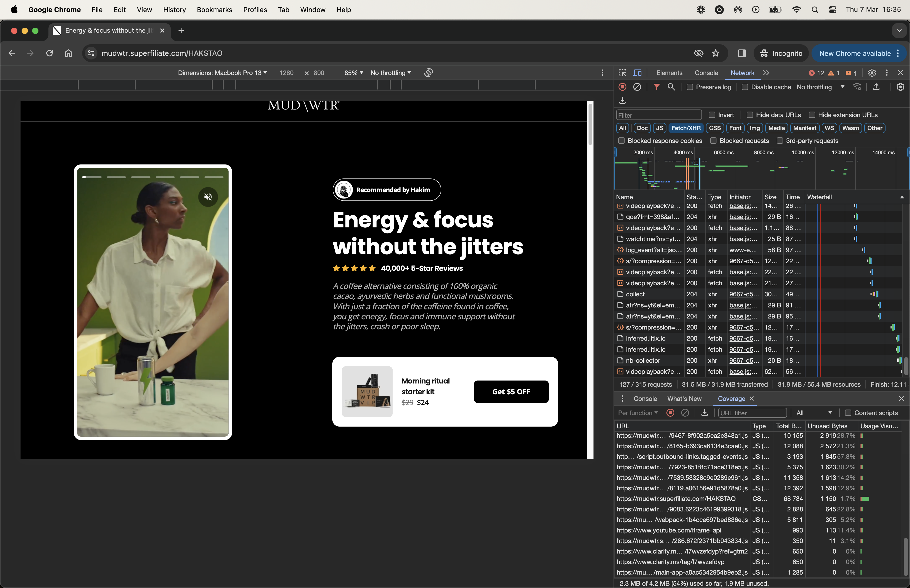This screenshot has height=588, width=910.
Task: Click the inspect element picker icon
Action: (622, 73)
